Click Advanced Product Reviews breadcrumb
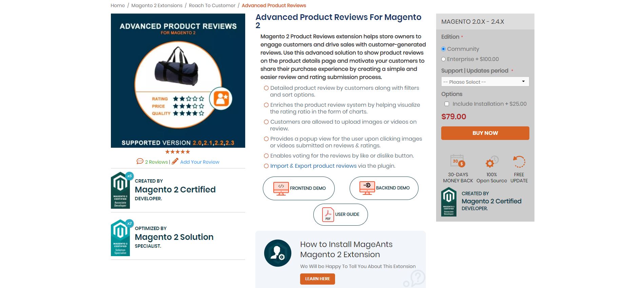This screenshot has height=288, width=644. pyautogui.click(x=274, y=5)
